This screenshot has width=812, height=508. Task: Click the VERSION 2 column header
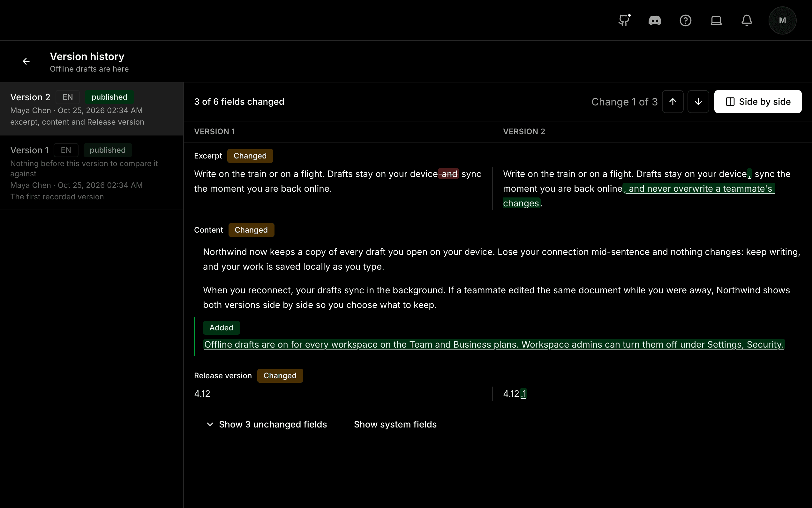524,132
